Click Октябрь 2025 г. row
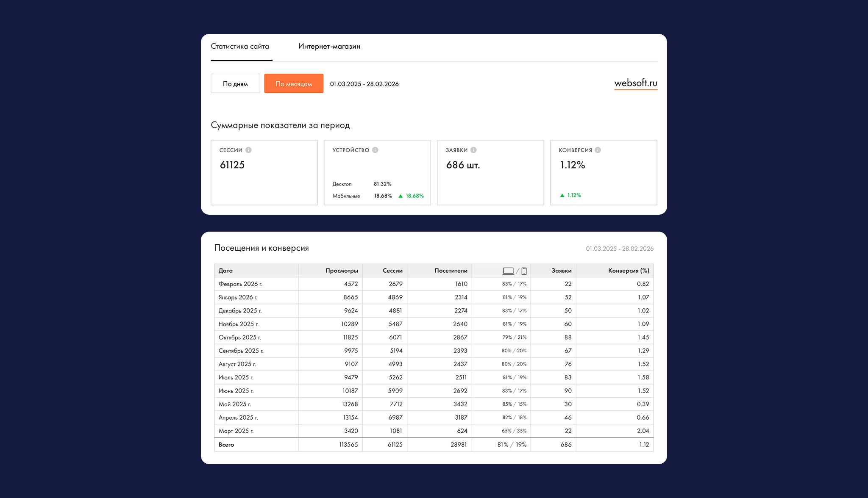 tap(240, 338)
